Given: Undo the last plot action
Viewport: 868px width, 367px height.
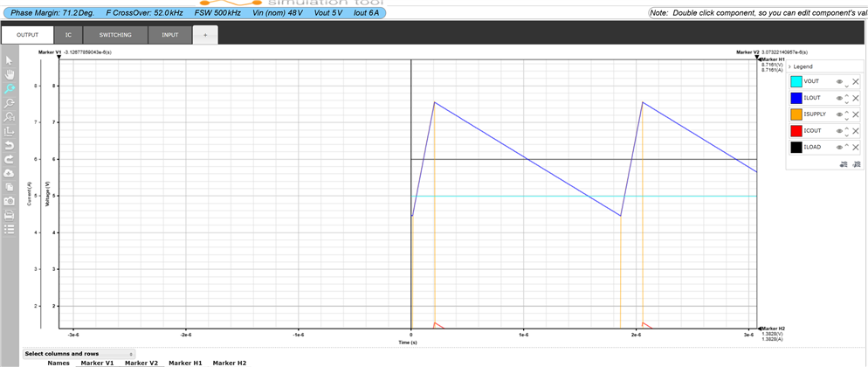Looking at the screenshot, I should click(x=9, y=145).
